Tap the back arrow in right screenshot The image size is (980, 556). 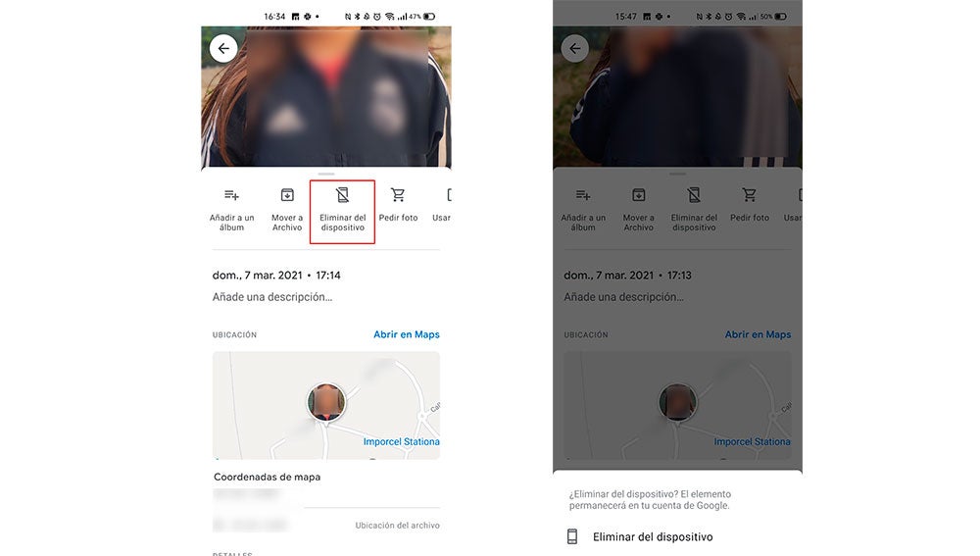point(575,49)
